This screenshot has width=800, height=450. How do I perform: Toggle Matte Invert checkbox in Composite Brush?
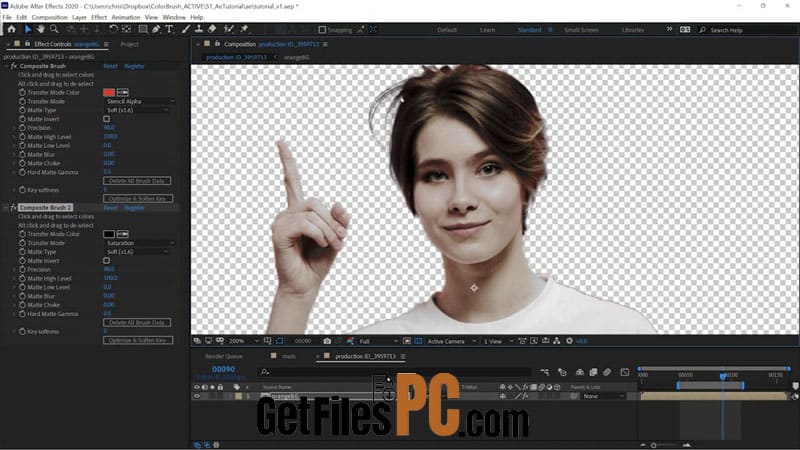(107, 119)
